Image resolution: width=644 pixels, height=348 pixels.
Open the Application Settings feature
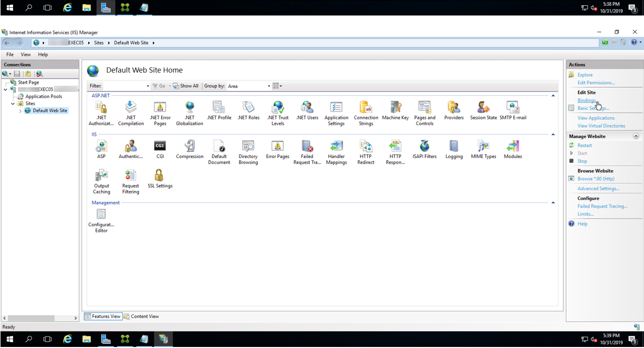[336, 113]
